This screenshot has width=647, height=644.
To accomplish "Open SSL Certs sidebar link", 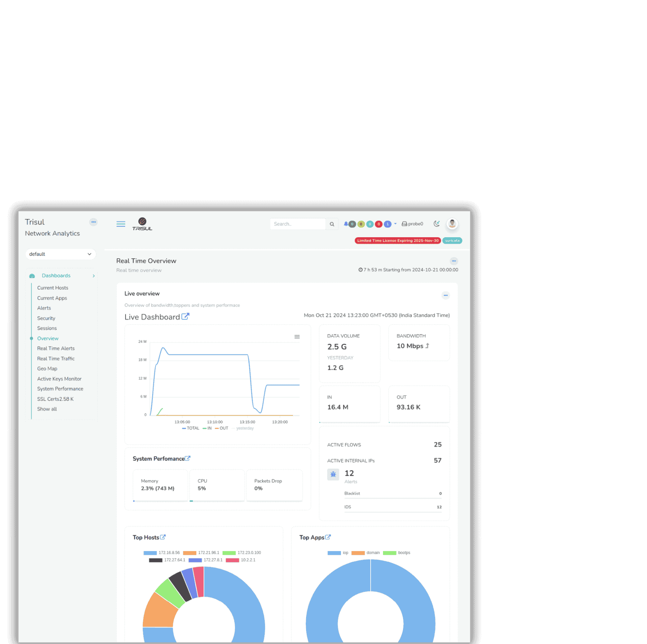I will [56, 399].
